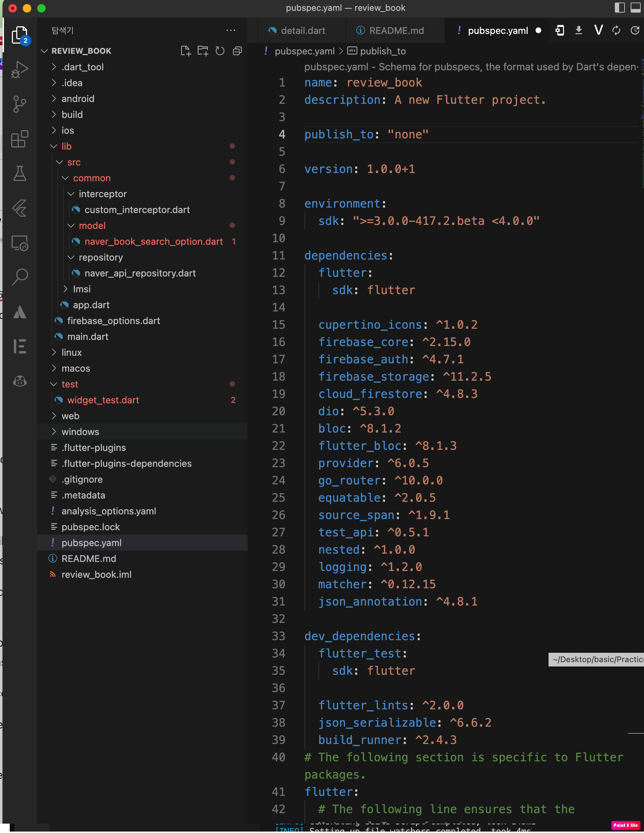Viewport: 644px width, 833px height.
Task: Collapse the test folder
Action: (142, 384)
